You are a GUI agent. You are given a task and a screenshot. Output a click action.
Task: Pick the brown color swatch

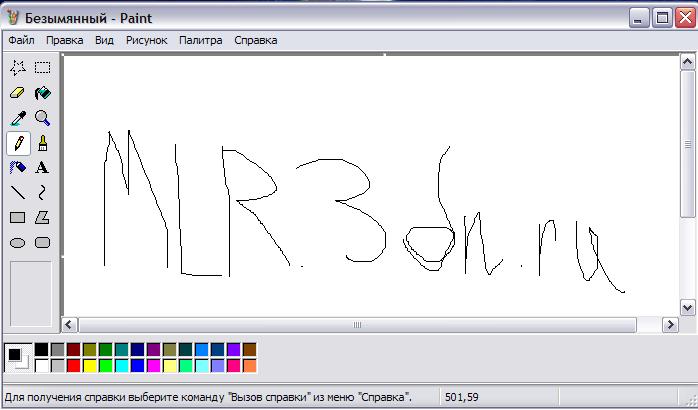coord(250,349)
